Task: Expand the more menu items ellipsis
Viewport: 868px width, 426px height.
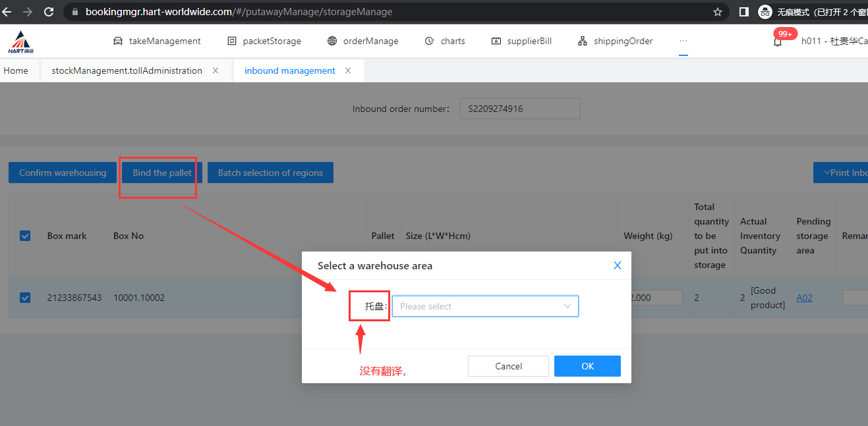Action: 683,41
